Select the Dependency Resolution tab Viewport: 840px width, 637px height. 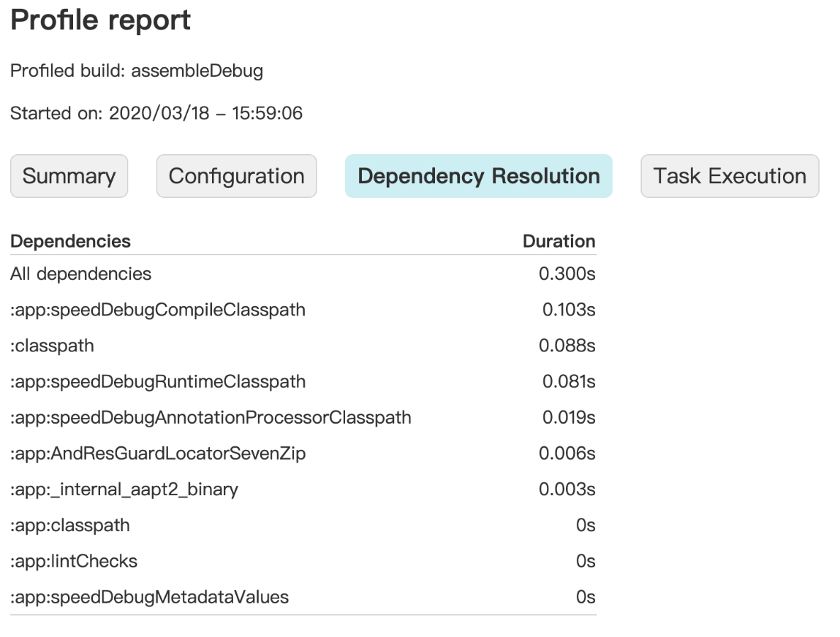point(478,175)
